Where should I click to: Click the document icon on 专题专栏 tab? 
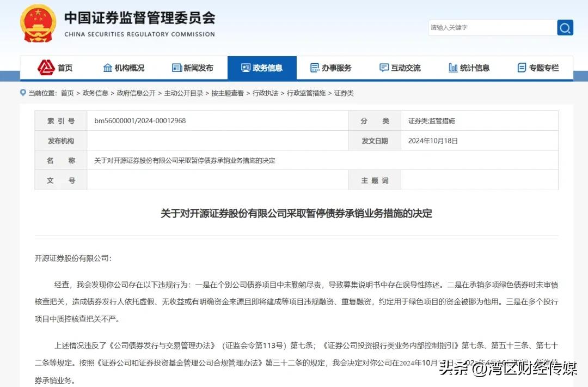point(521,68)
